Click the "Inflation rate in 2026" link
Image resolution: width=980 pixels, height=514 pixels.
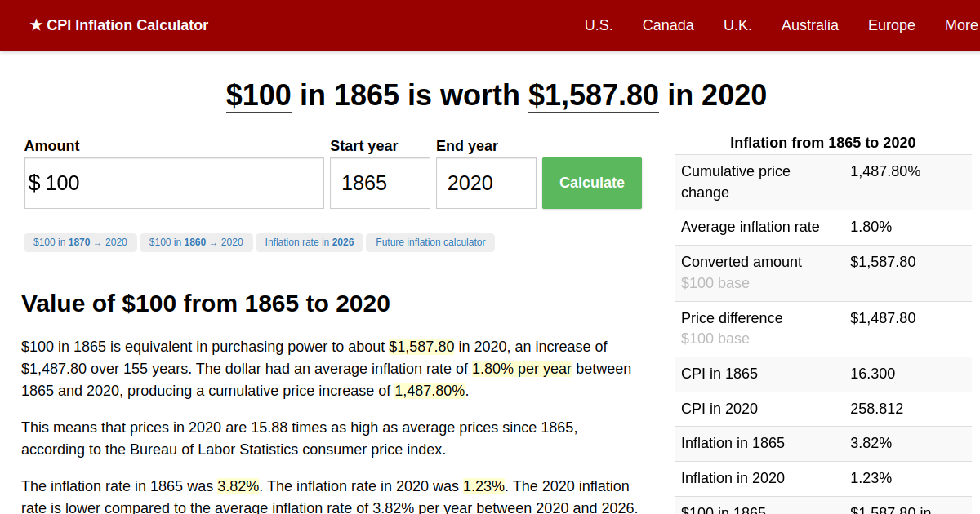pos(309,242)
